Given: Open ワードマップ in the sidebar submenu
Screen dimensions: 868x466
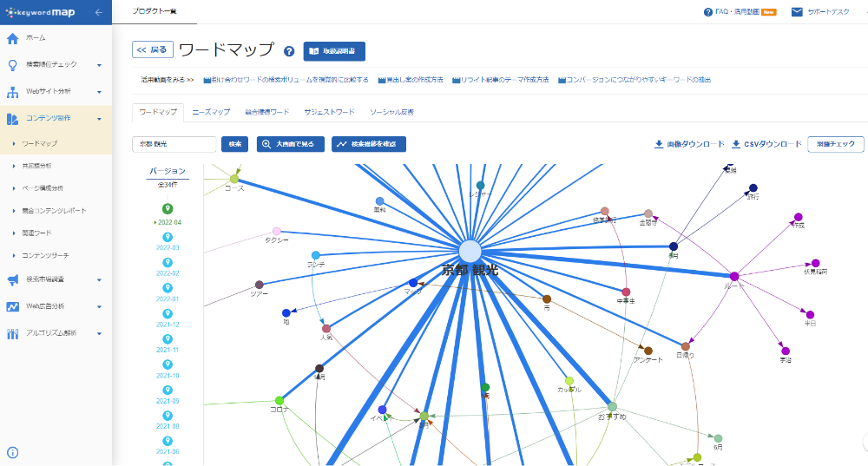Looking at the screenshot, I should pos(39,144).
